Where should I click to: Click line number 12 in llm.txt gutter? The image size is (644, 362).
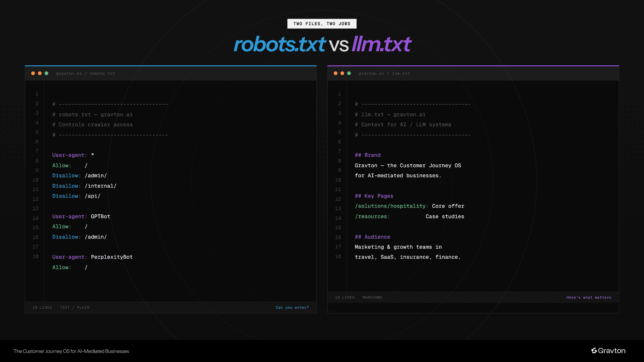(x=338, y=199)
